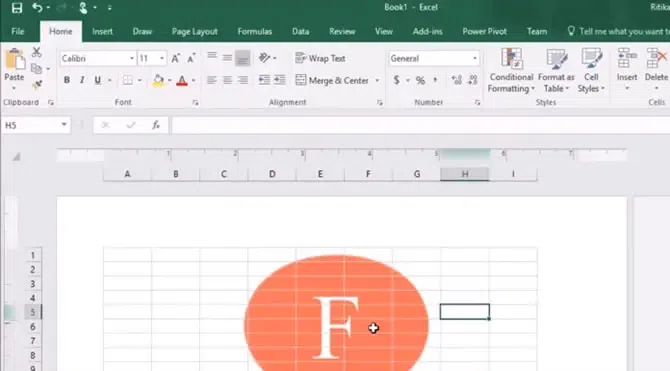670x371 pixels.
Task: Open the Merge & Center dropdown arrow
Action: click(x=377, y=80)
